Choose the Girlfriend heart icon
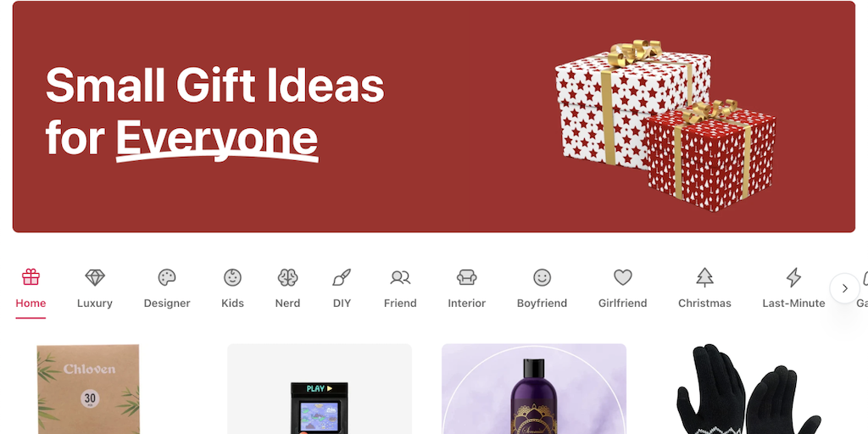The height and width of the screenshot is (434, 868). tap(623, 277)
